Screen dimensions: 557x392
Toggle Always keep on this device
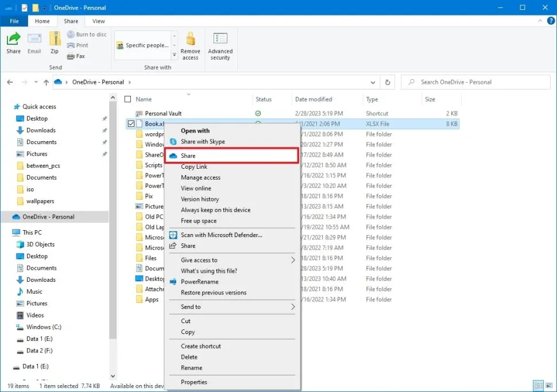pyautogui.click(x=210, y=210)
